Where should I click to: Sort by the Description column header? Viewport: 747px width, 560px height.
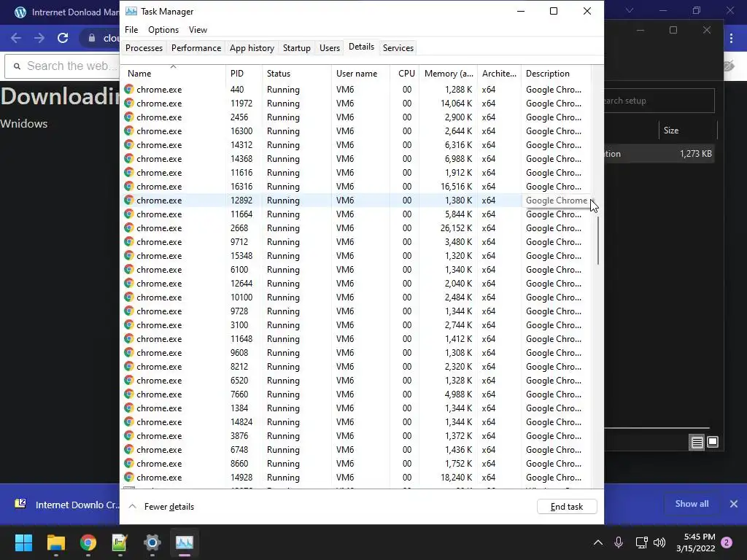click(556, 74)
